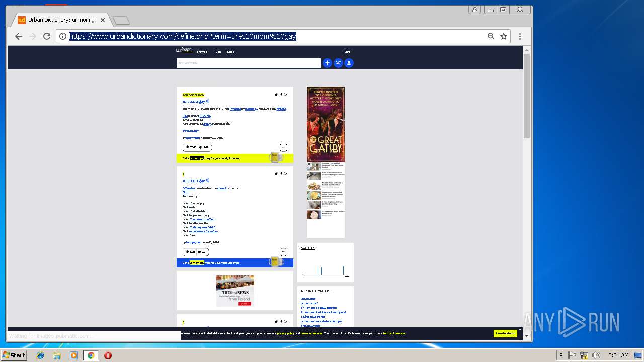Reload the page in Chrome

[x=47, y=36]
